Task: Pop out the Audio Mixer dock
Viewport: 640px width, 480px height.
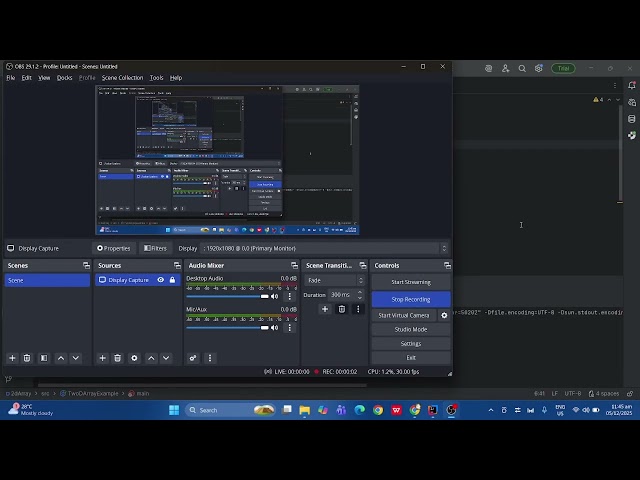Action: pyautogui.click(x=294, y=265)
